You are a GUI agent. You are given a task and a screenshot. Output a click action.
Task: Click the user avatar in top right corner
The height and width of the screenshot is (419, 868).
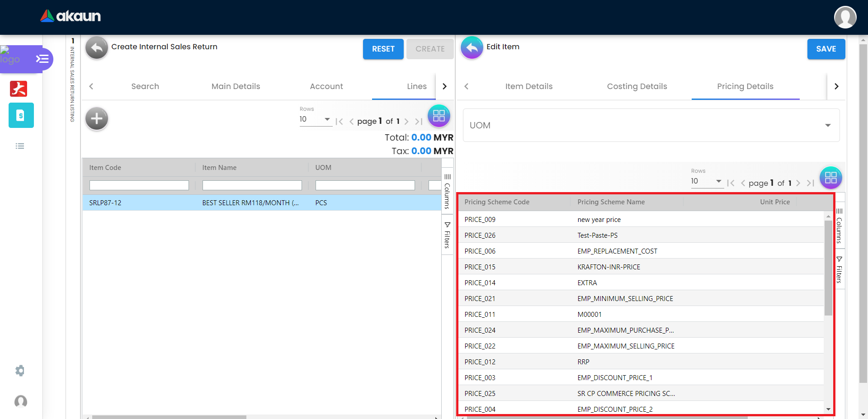[x=845, y=17]
